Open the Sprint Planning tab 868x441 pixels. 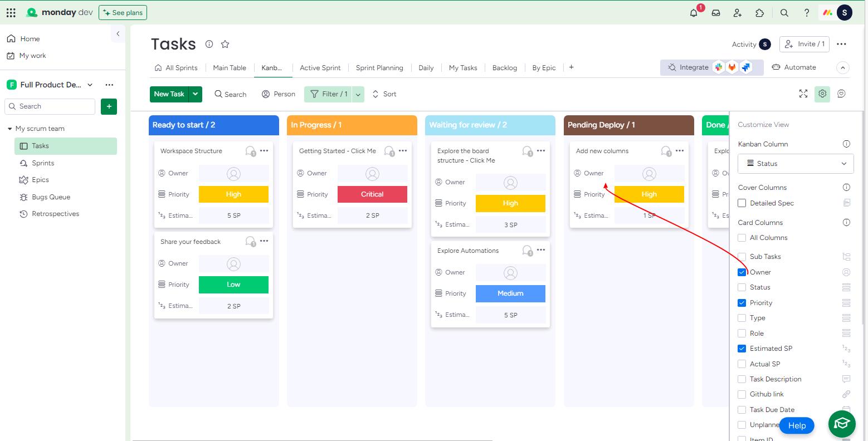coord(379,67)
